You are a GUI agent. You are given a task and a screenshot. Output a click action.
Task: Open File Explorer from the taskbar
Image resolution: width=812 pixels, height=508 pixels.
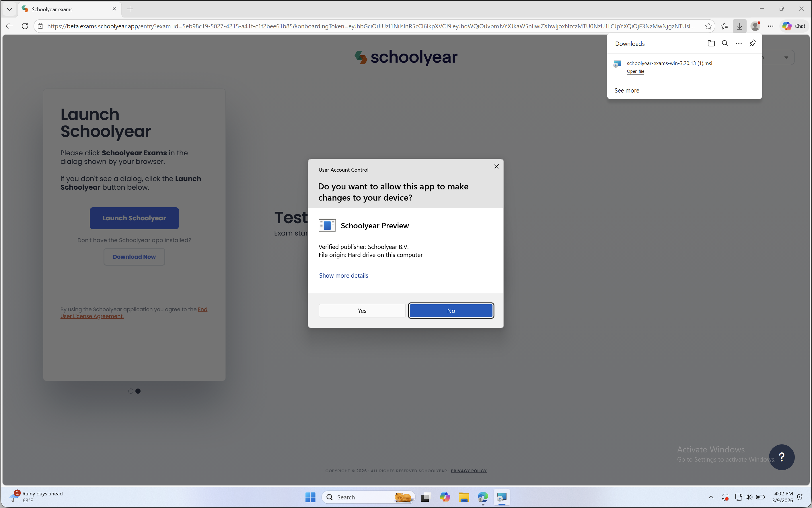[x=464, y=497]
